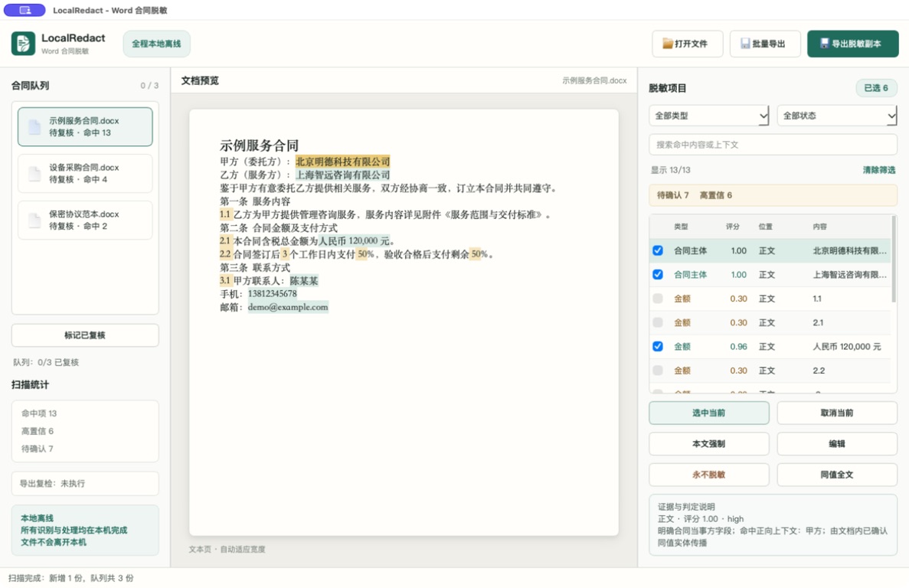
Task: Click file icon of 设备采购合同.docx
Action: click(x=34, y=173)
